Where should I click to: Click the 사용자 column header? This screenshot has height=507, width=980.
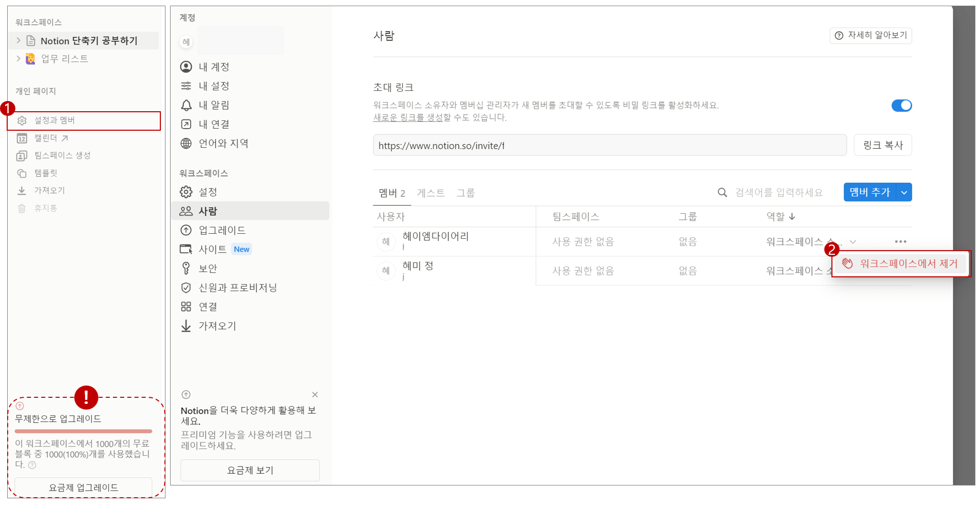point(391,216)
